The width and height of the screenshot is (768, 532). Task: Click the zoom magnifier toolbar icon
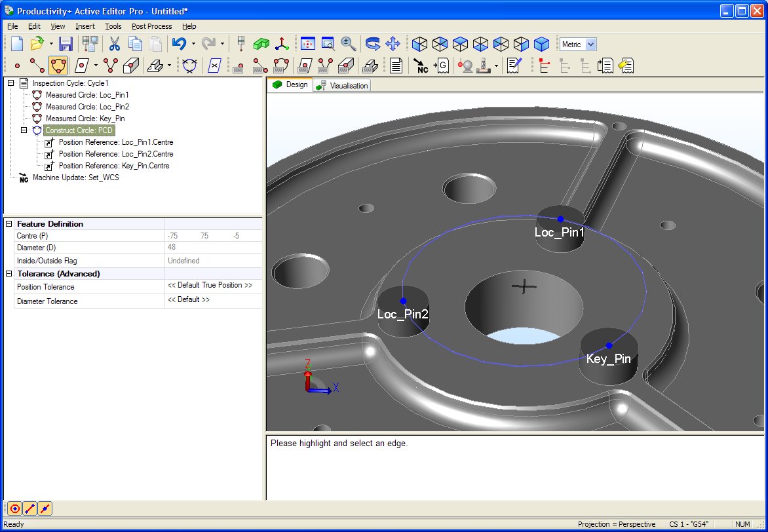pos(347,44)
